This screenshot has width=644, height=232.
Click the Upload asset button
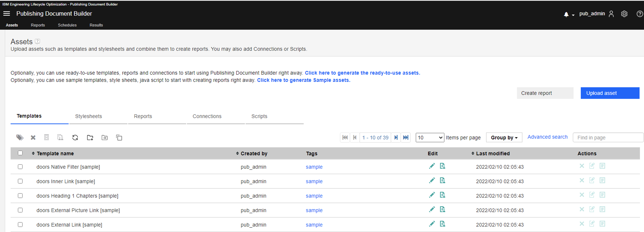pos(610,93)
